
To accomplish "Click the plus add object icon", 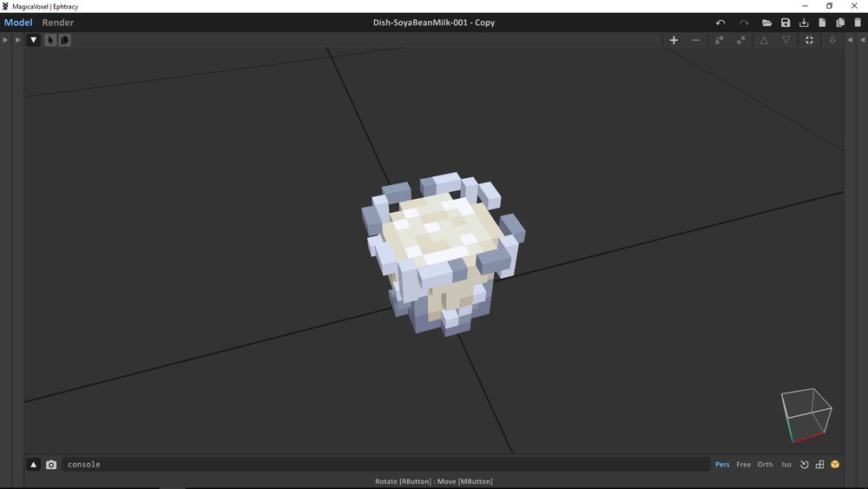I will pyautogui.click(x=674, y=40).
